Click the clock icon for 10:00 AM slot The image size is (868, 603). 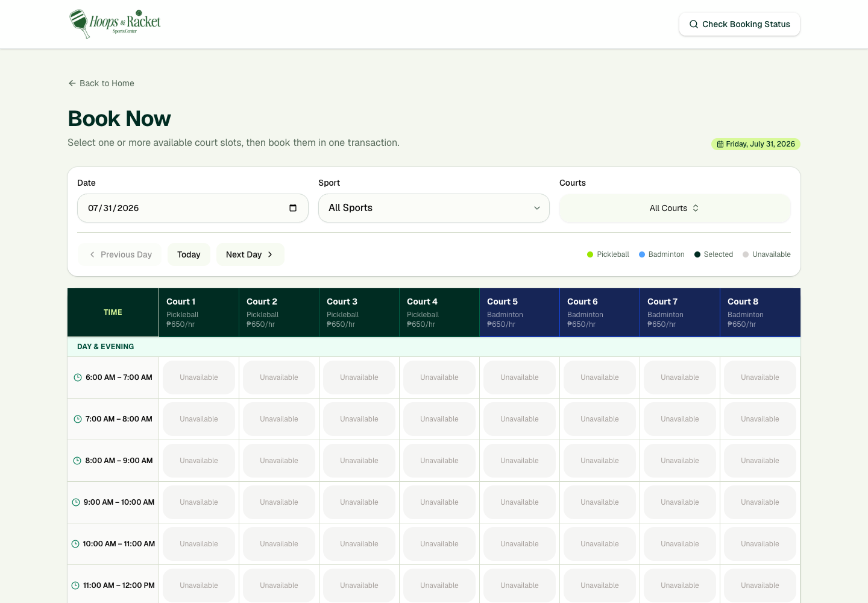point(75,544)
